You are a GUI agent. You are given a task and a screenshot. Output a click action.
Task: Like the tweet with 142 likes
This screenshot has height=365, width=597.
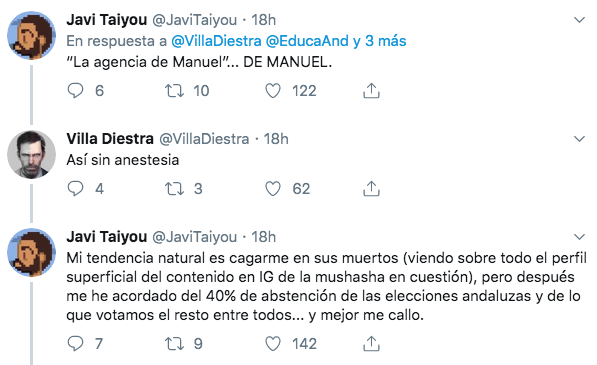(273, 343)
